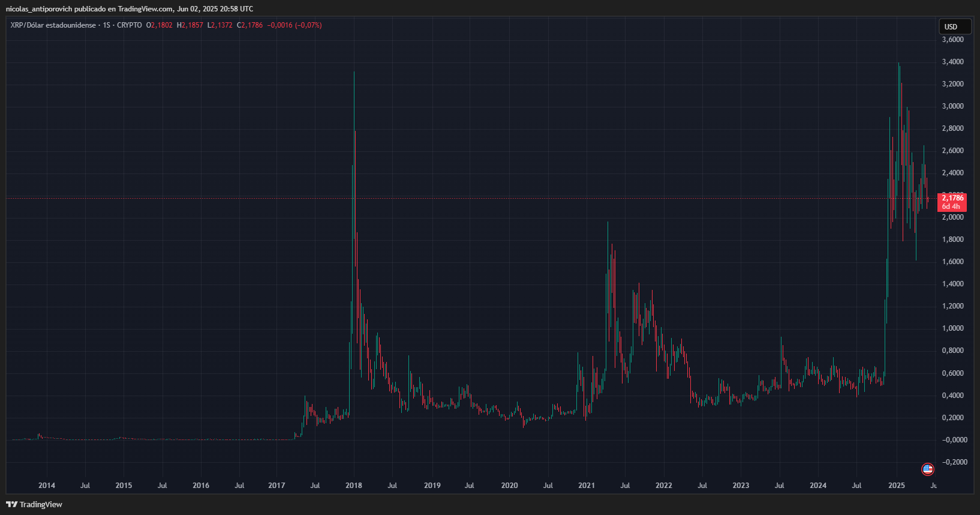Click the 1,2000 price axis label
This screenshot has height=515, width=980.
click(953, 306)
